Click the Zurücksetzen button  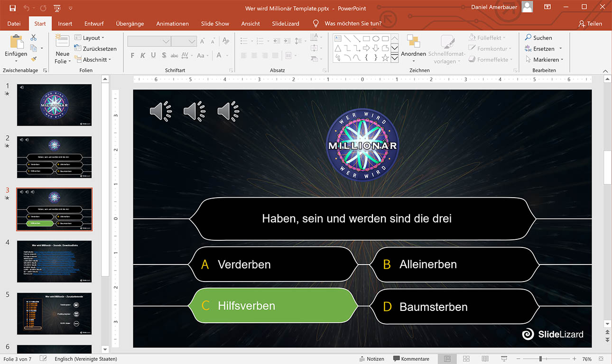tap(95, 49)
